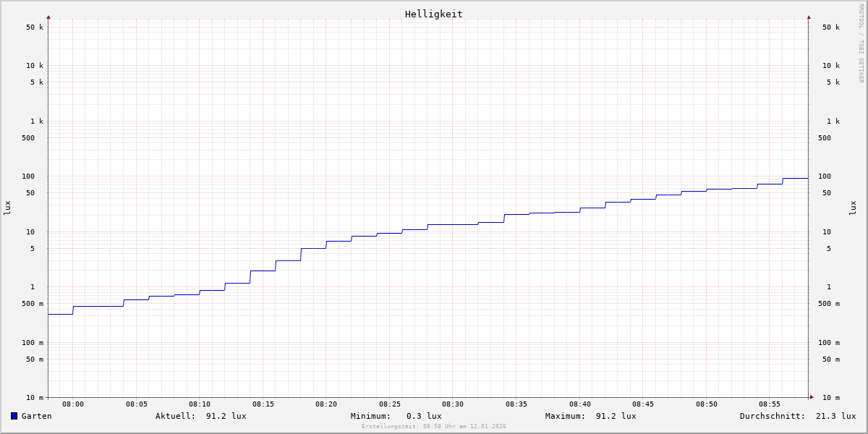This screenshot has height=434, width=868.
Task: Click the red arrow atop right axis
Action: coord(809,17)
